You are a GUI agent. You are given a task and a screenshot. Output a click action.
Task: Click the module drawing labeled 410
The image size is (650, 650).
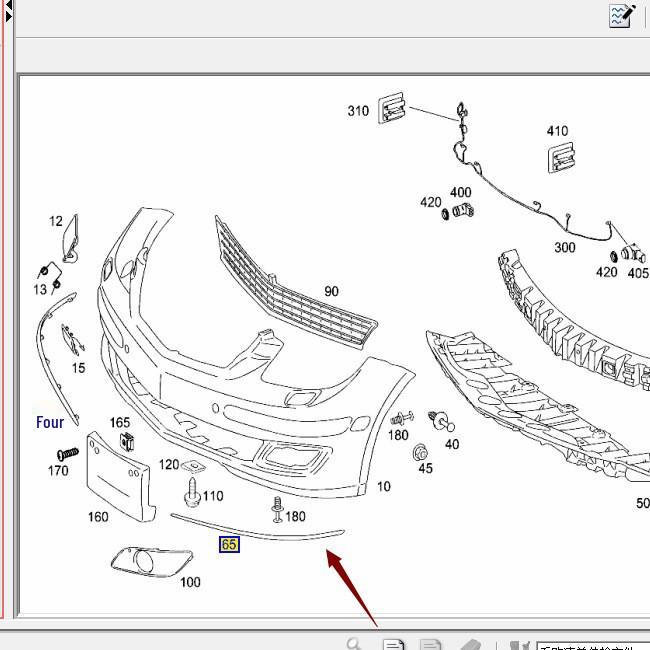pos(561,158)
